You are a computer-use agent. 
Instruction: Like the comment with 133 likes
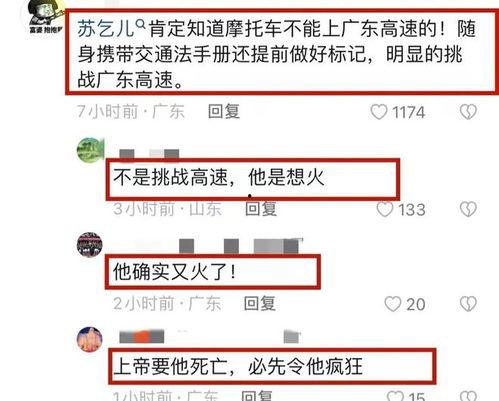point(385,209)
